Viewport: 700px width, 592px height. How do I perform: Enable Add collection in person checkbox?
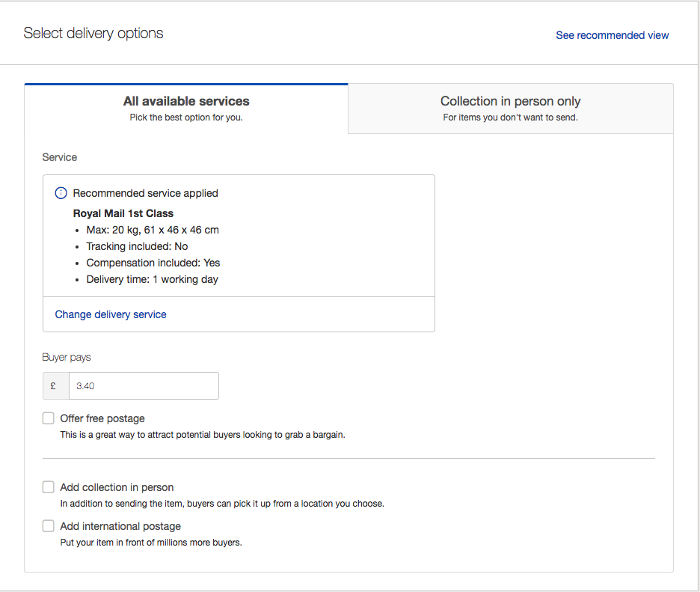[x=48, y=487]
